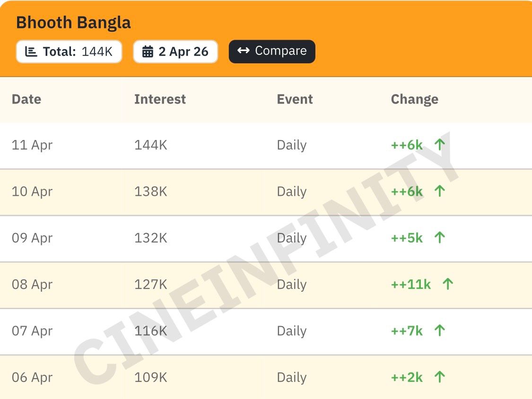Screen dimensions: 532x399
Task: Click the double-arrow icon on Compare
Action: click(x=244, y=51)
